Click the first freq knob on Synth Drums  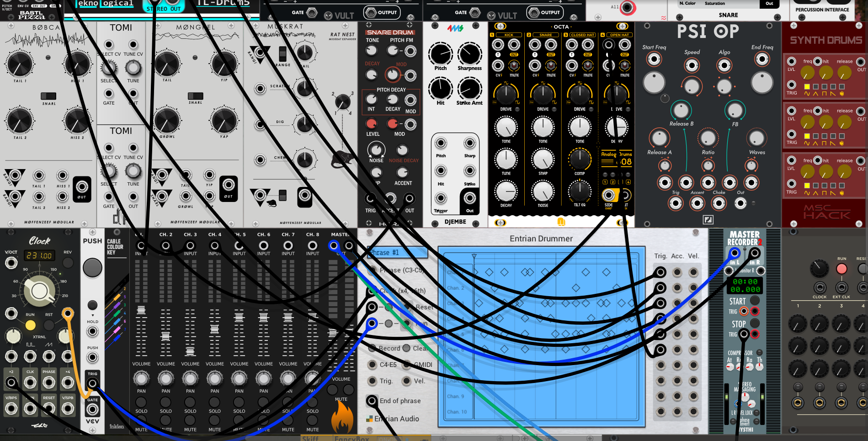pyautogui.click(x=808, y=72)
